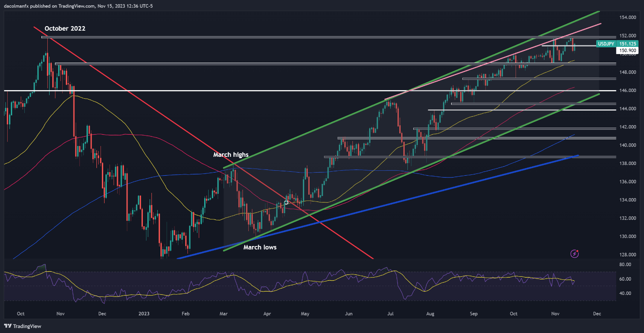
Task: Click the 80.00 RSI axis label
Action: pos(625,265)
